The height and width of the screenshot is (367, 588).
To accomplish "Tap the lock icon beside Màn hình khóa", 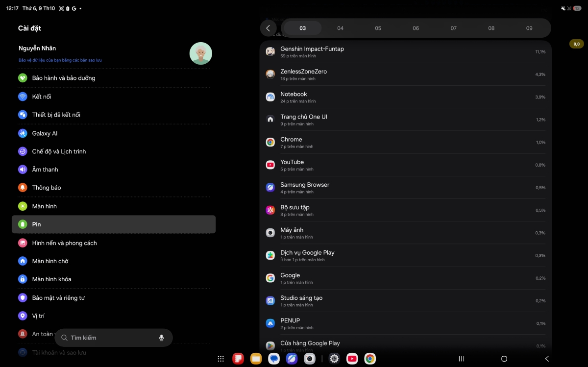I will [x=23, y=279].
